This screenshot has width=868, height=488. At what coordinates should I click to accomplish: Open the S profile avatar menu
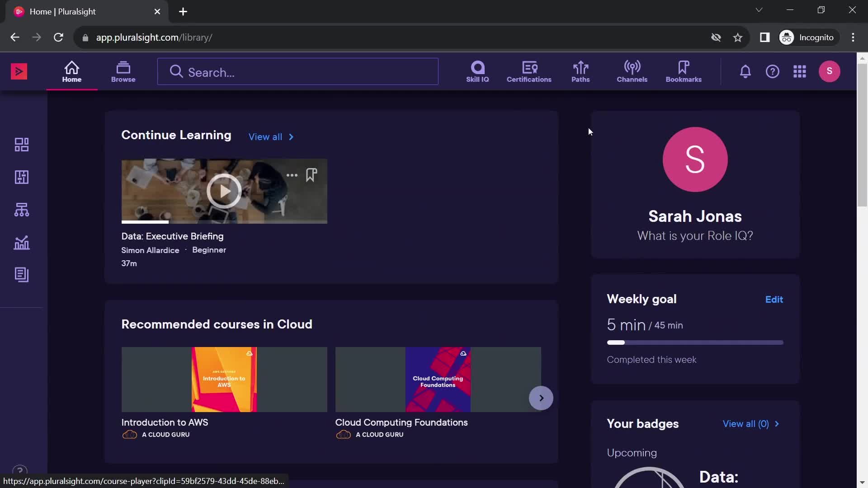click(x=830, y=71)
